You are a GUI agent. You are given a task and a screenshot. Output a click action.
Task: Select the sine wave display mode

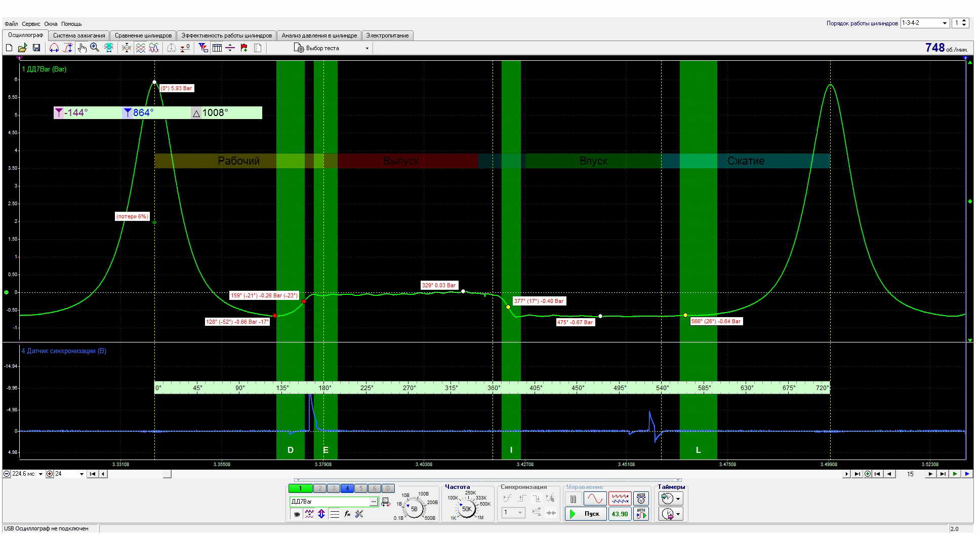point(595,499)
